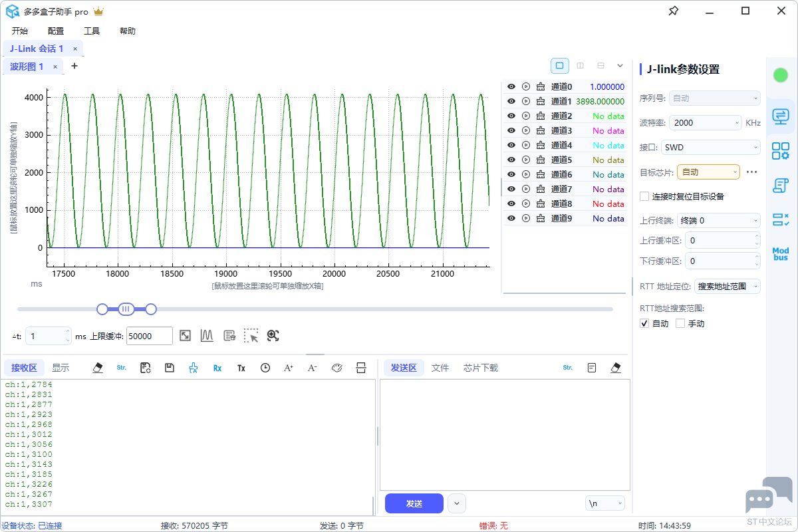Click the document icon in send toolbar
798x532 pixels.
tap(592, 368)
